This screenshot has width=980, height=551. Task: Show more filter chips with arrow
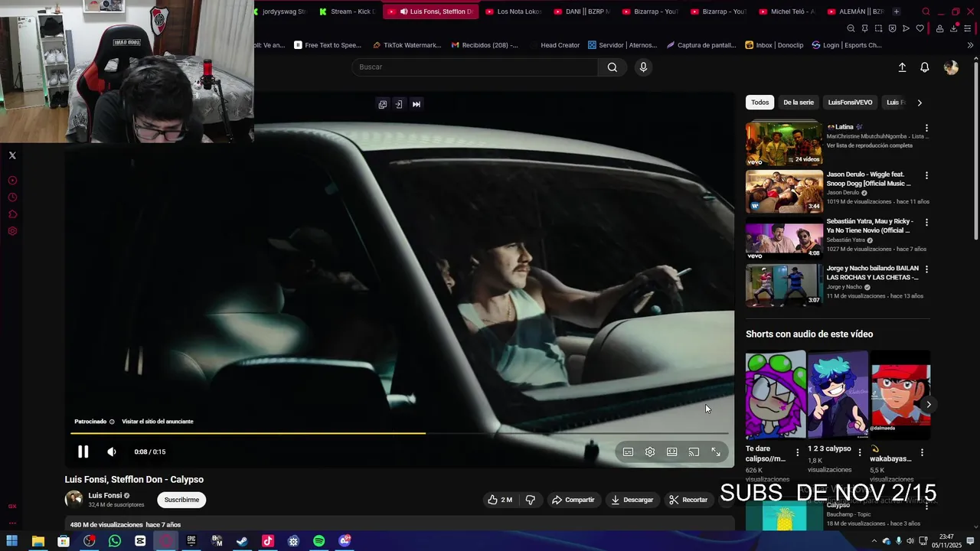(920, 103)
